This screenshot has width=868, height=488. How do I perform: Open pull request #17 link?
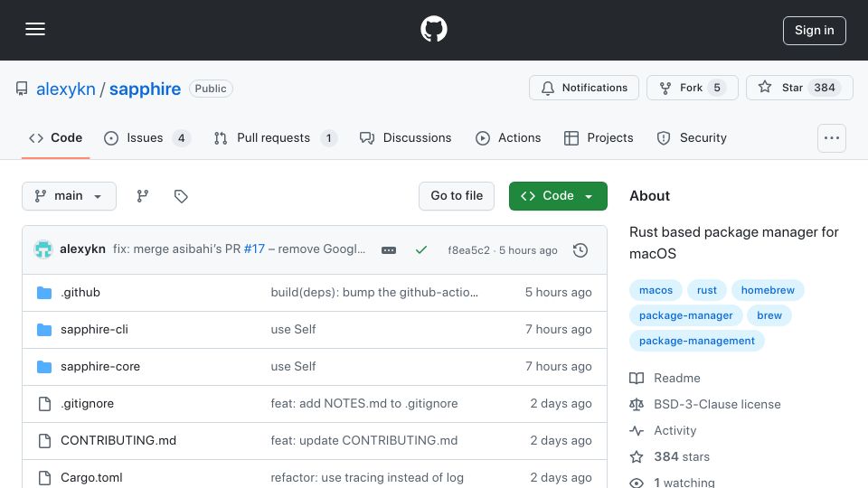point(254,249)
